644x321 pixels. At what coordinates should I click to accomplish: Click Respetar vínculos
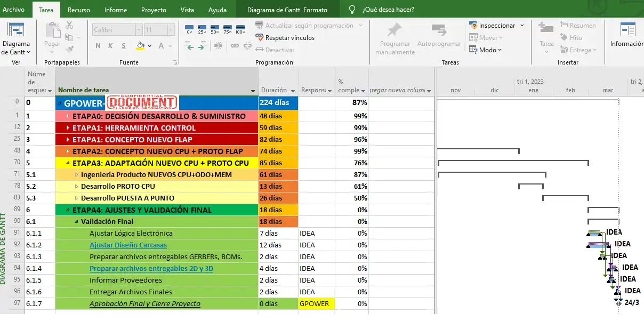click(285, 38)
